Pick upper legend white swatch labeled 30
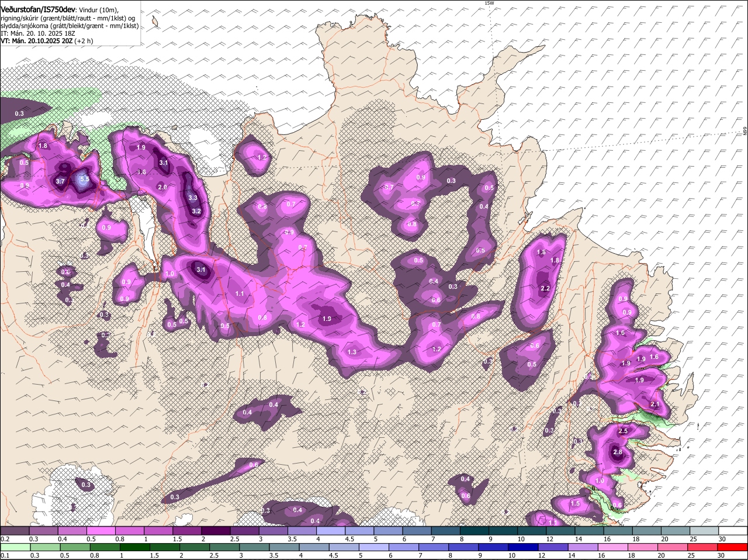Viewport: 748px width, 560px height. point(733,530)
